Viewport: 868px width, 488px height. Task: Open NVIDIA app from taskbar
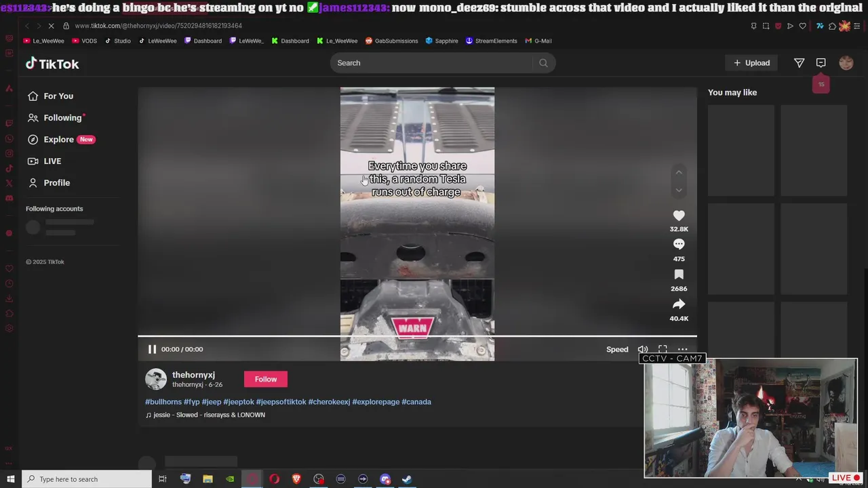230,479
